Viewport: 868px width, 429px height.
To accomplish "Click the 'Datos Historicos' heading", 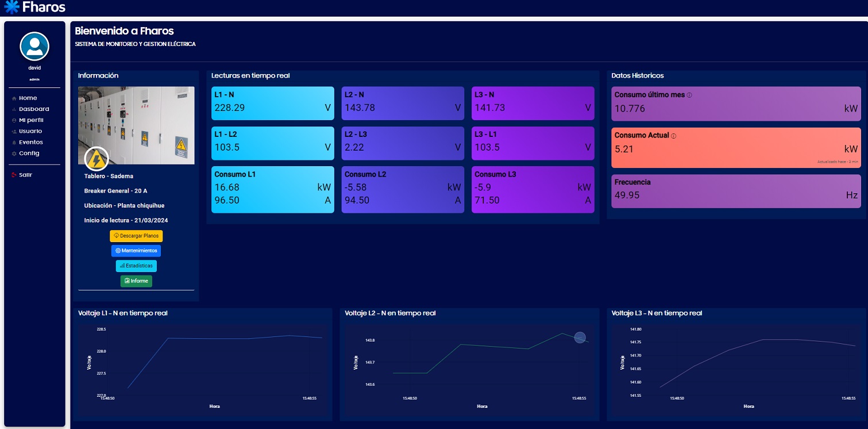I will click(638, 75).
